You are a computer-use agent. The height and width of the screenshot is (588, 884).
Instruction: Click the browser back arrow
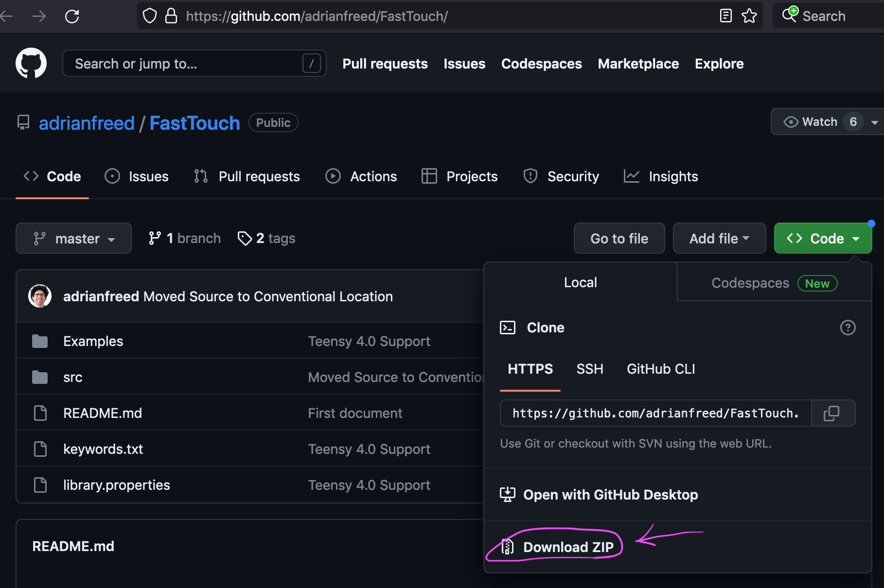7,16
